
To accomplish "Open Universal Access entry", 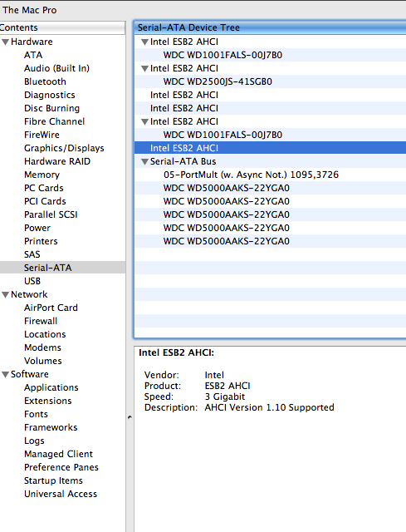I will [x=61, y=494].
